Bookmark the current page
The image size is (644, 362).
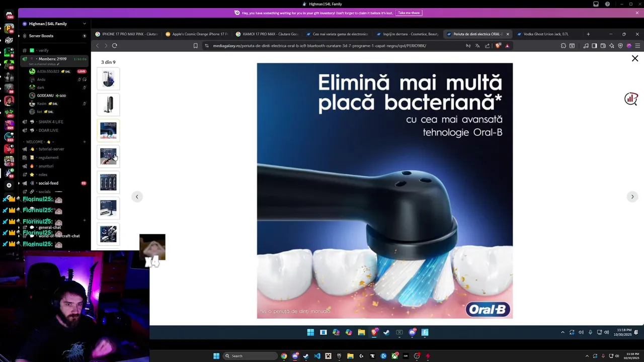tap(196, 46)
